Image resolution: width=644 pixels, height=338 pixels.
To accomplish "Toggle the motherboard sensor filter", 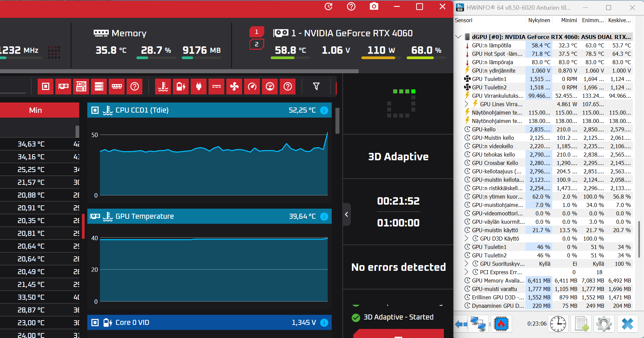I will (x=81, y=87).
